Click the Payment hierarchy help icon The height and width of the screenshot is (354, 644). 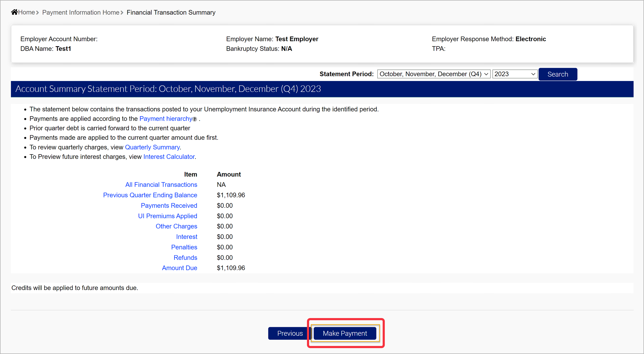point(195,119)
